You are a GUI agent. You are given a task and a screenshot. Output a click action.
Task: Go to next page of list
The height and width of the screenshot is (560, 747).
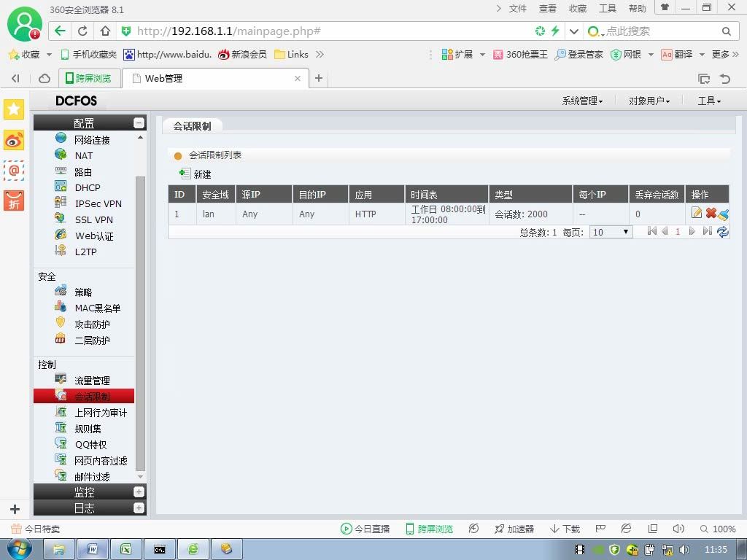[692, 231]
